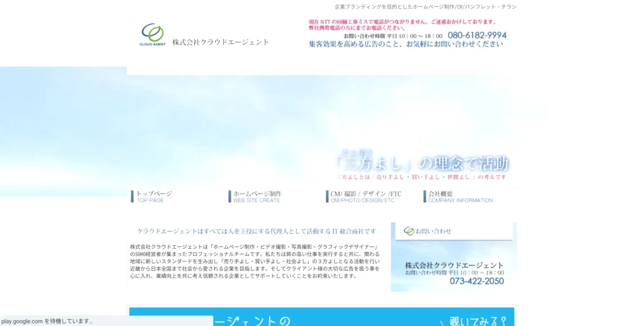The height and width of the screenshot is (326, 644).
Task: Open the ホームページ制作 WEB SITE CREATE menu
Action: (255, 197)
